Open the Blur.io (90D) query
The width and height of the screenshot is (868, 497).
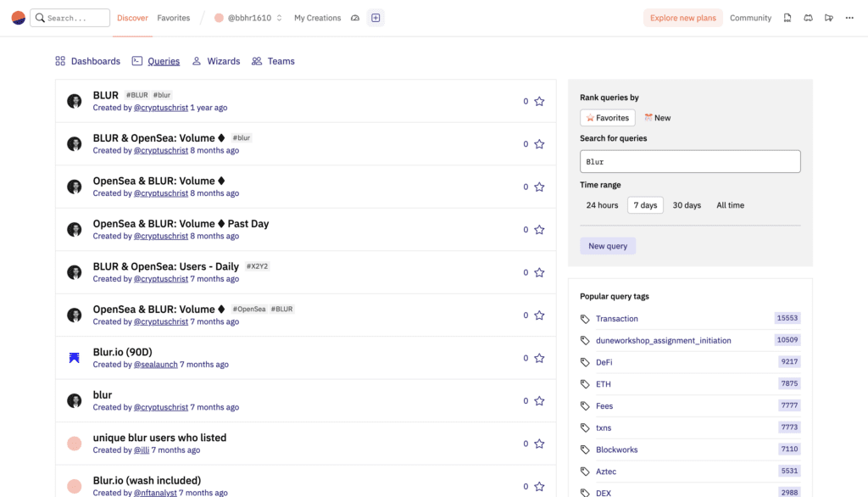[x=122, y=352]
